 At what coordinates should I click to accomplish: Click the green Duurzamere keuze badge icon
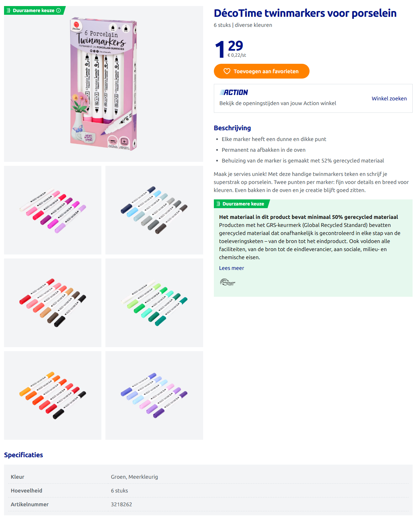[x=9, y=10]
